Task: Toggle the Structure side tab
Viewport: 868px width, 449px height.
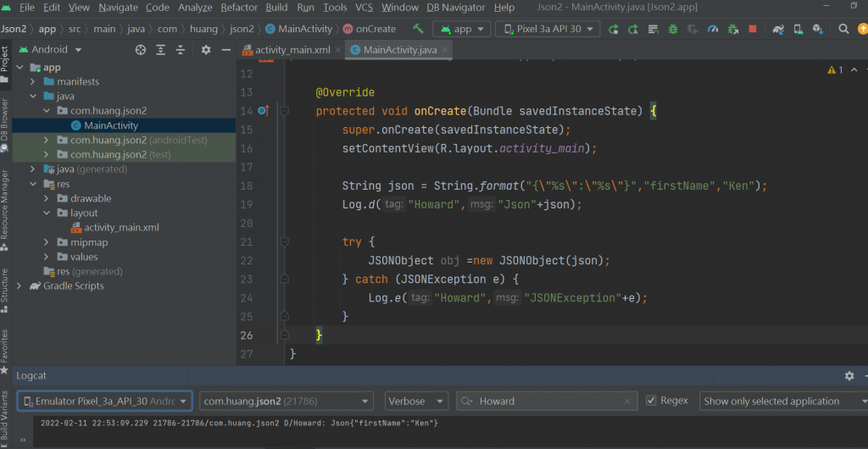Action: pos(4,290)
